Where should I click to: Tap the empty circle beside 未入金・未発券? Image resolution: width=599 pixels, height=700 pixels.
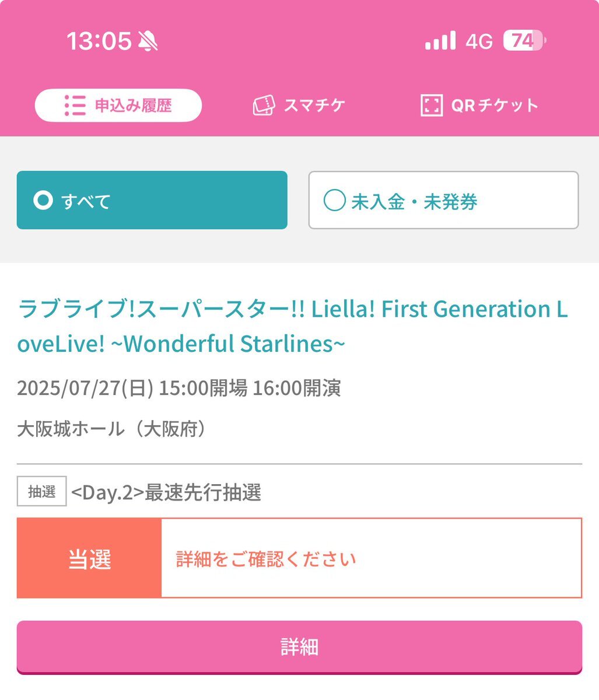(334, 201)
